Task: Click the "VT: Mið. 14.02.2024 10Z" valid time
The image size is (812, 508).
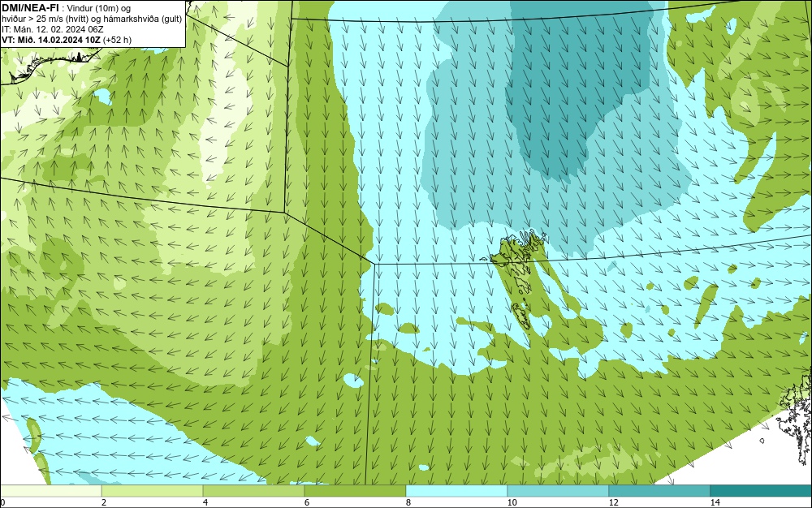Action: [51, 40]
